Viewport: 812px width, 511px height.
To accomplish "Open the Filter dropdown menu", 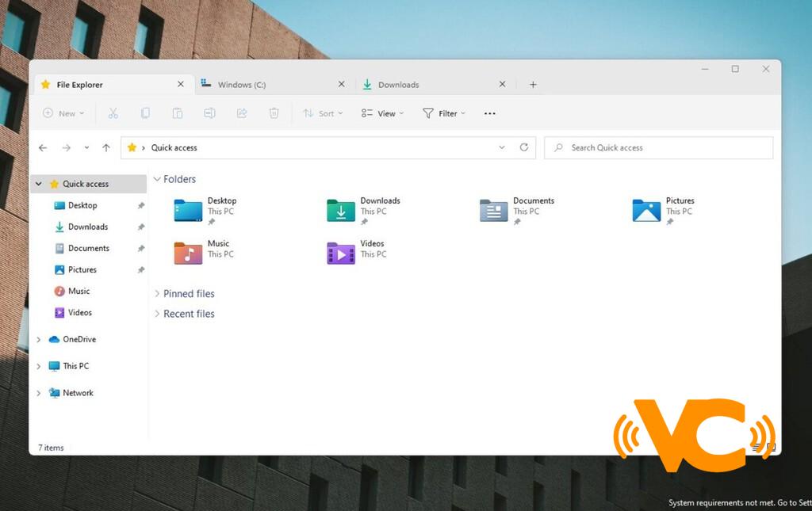I will tap(444, 113).
